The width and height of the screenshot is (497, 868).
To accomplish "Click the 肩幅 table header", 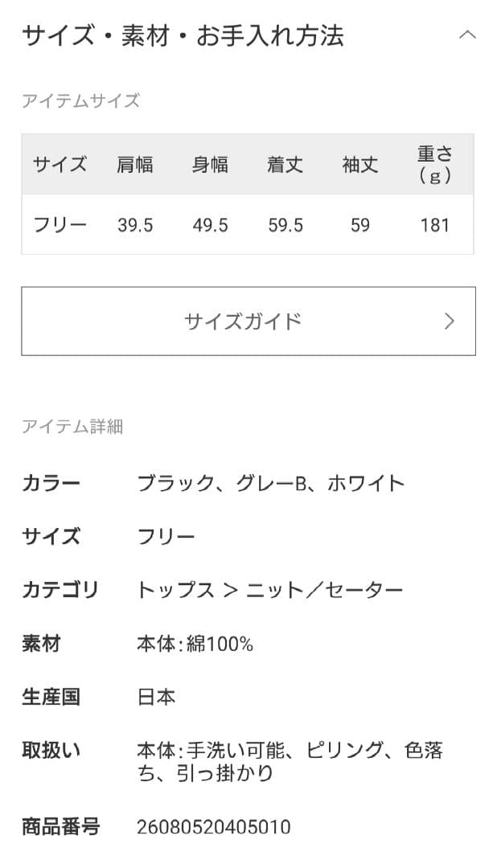I will click(135, 165).
